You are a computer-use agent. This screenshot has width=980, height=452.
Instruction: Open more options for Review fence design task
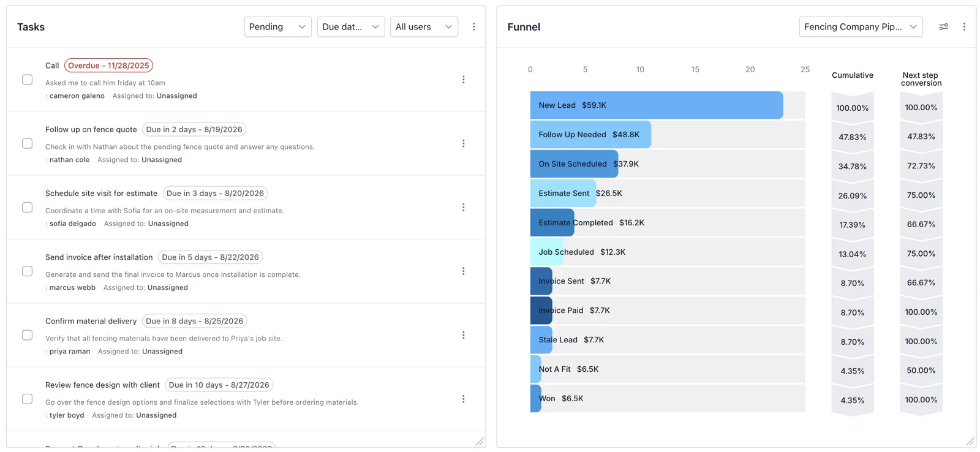pyautogui.click(x=464, y=399)
